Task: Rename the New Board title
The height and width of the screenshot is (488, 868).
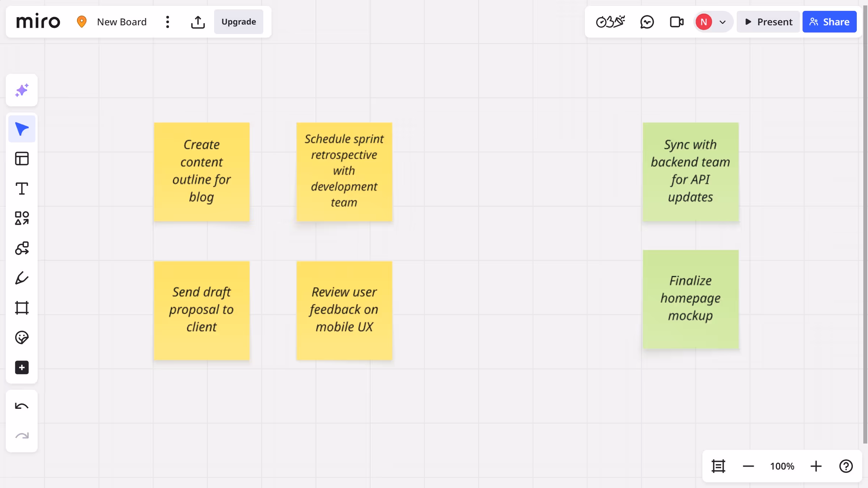Action: click(x=122, y=22)
